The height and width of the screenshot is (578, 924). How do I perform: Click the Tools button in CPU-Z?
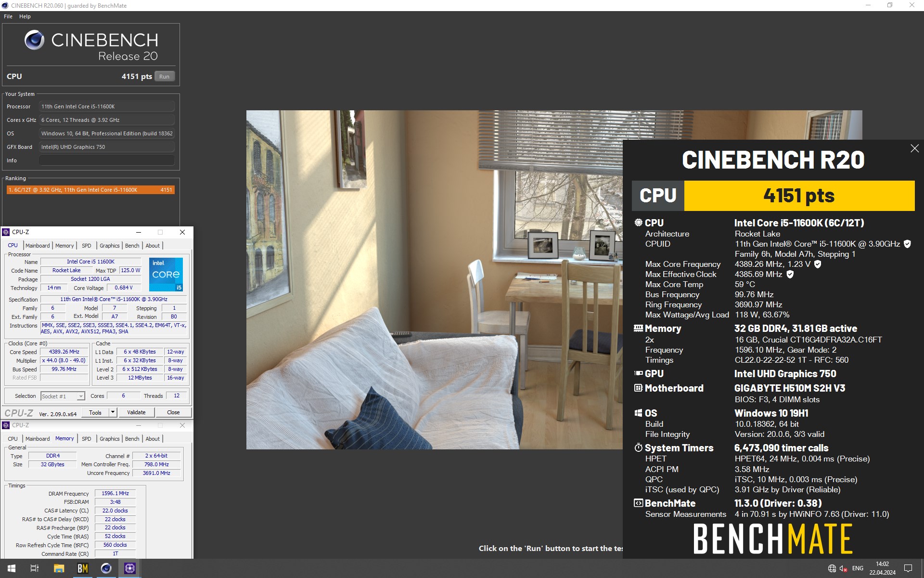coord(95,412)
